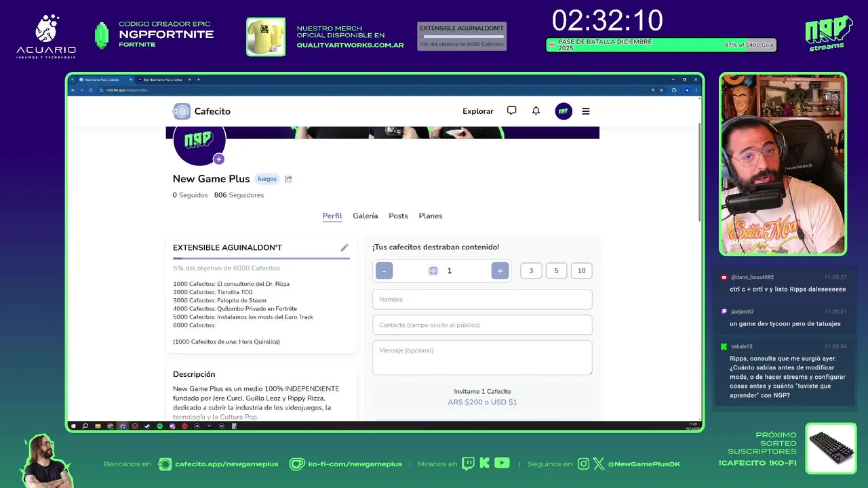Image resolution: width=868 pixels, height=488 pixels.
Task: Click the Explorar link
Action: coord(478,111)
